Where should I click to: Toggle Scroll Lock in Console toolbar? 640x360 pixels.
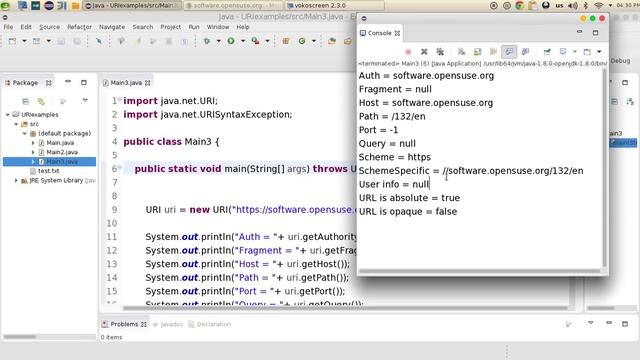tap(477, 52)
